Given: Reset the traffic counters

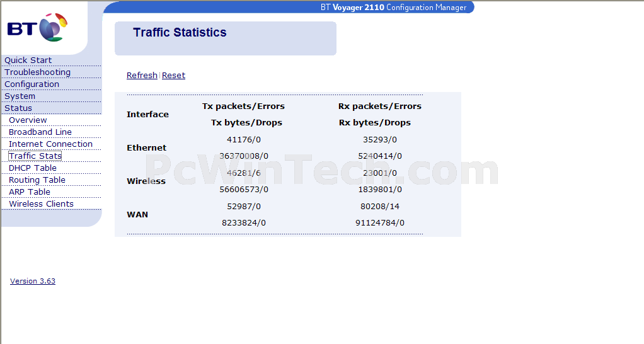Looking at the screenshot, I should [x=173, y=76].
